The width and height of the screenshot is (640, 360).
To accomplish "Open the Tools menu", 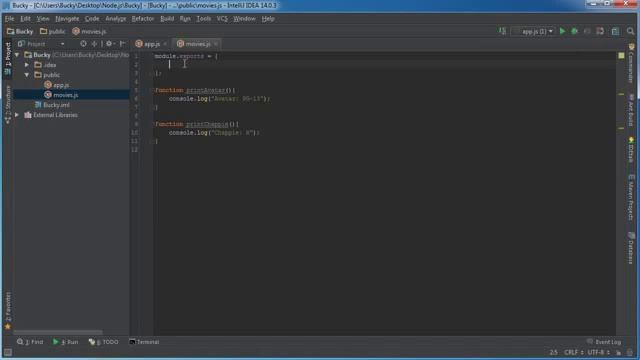I will click(203, 19).
